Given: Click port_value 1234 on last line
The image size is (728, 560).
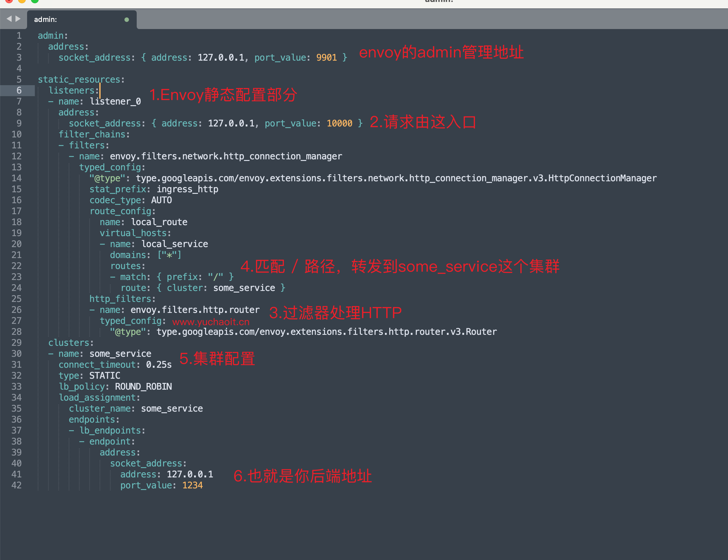Looking at the screenshot, I should (192, 485).
